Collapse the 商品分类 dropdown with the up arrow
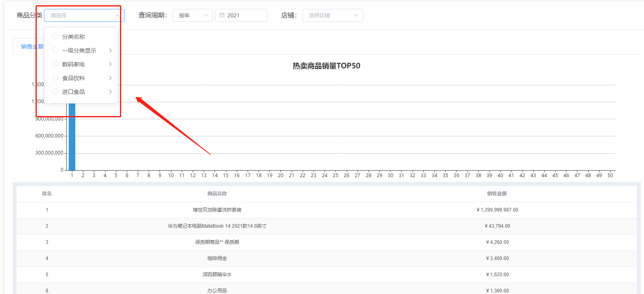 [x=117, y=15]
